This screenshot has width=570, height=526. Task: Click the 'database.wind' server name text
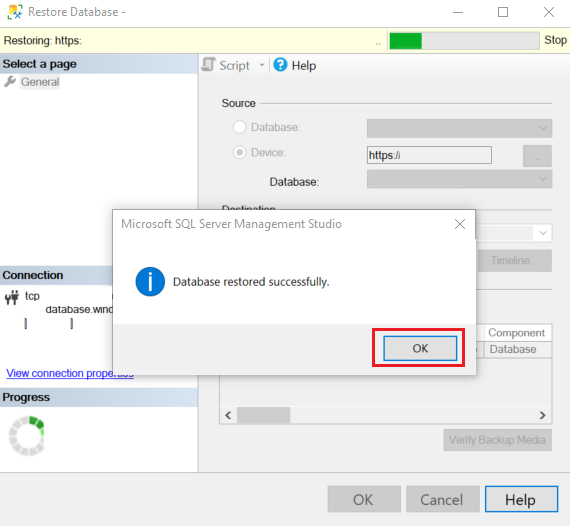79,309
